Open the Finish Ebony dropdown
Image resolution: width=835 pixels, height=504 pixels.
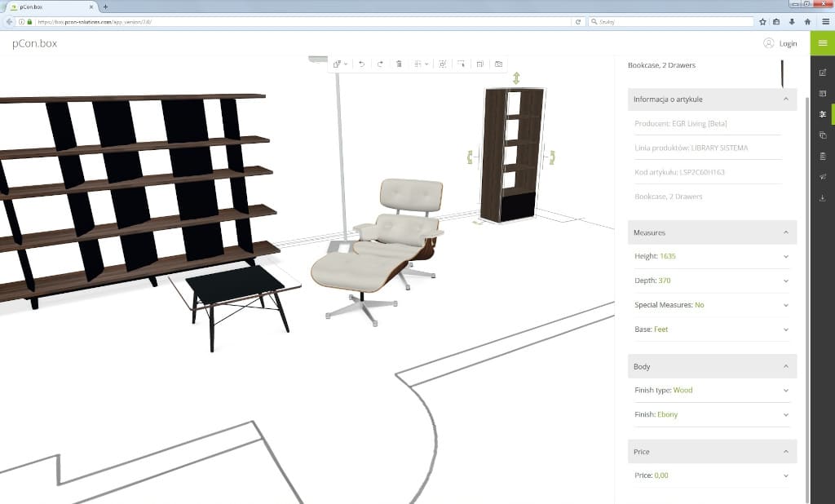point(786,414)
